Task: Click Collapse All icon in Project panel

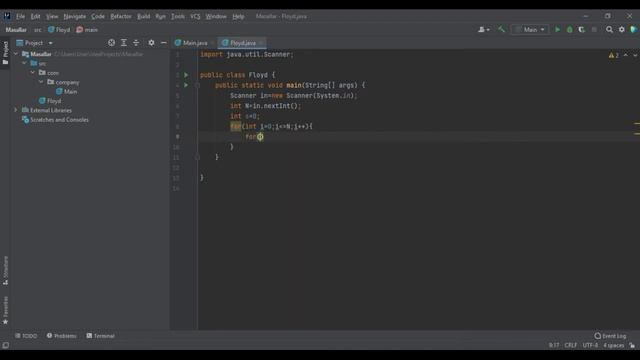Action: [x=136, y=42]
